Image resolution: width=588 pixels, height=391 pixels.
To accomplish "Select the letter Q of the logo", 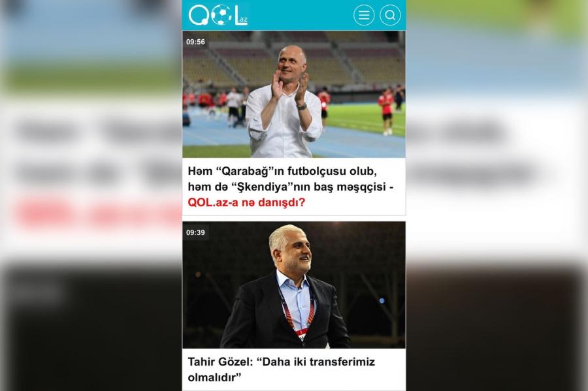I will pos(199,16).
